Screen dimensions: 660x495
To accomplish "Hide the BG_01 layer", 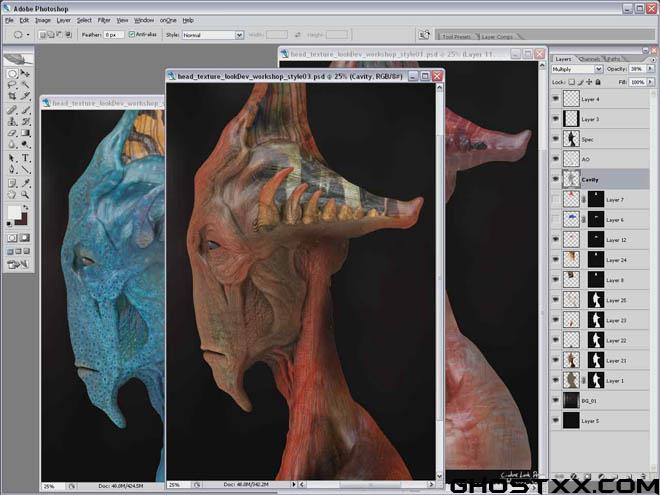I will [556, 401].
